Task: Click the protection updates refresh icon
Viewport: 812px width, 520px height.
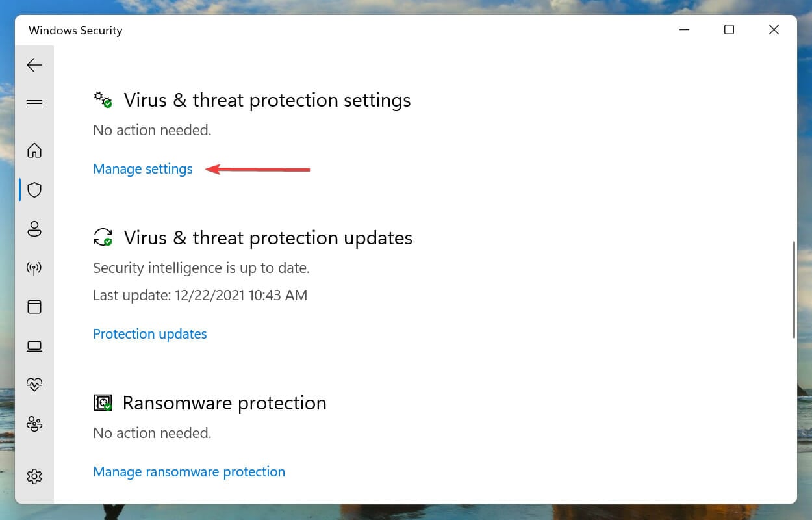Action: (x=103, y=237)
